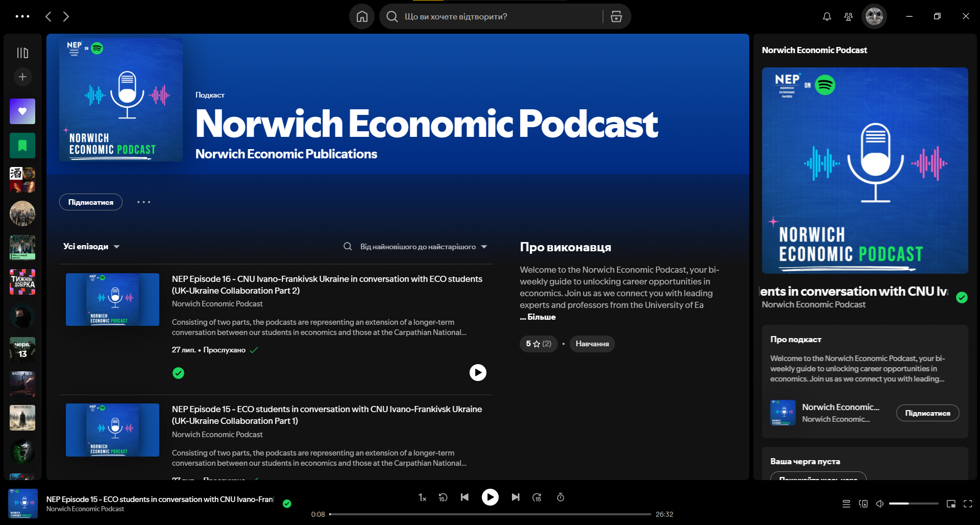Screen dimensions: 980x525
Task: Expand description with '... Більше'
Action: point(538,317)
